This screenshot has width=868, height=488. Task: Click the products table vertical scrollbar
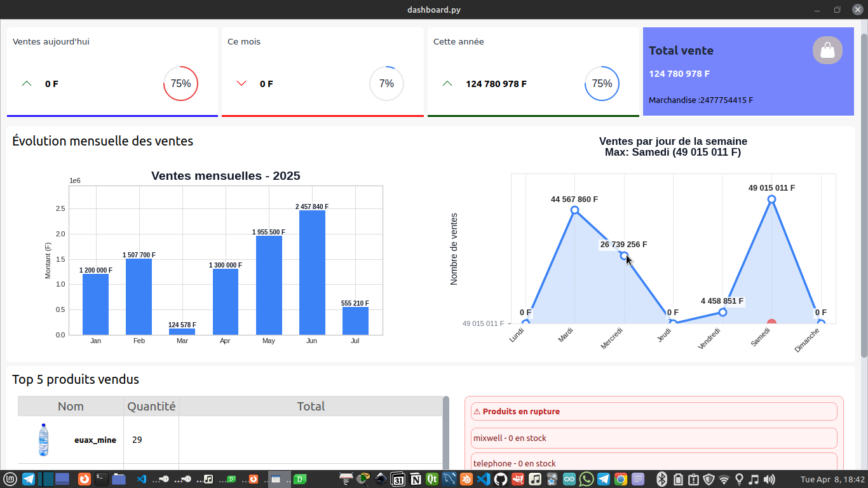(x=445, y=432)
